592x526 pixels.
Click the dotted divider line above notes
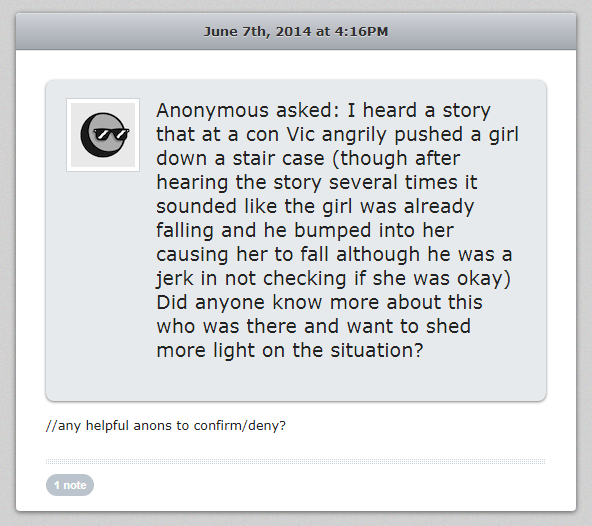(x=296, y=461)
